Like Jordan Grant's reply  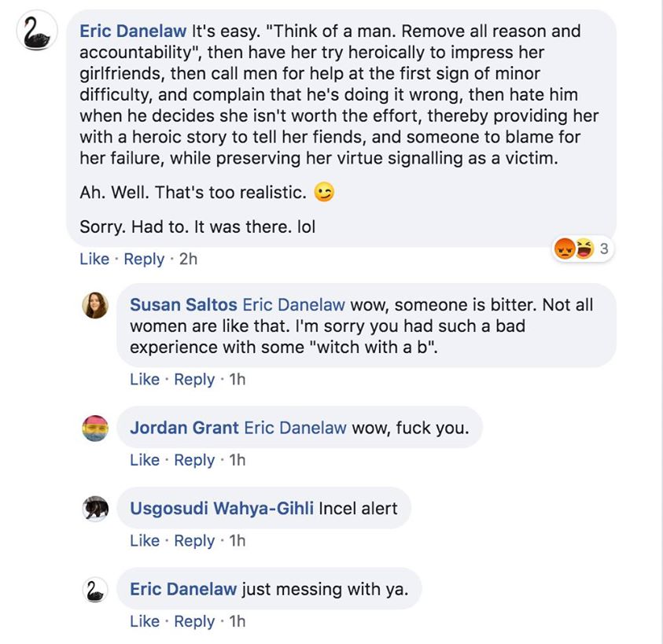pos(145,460)
